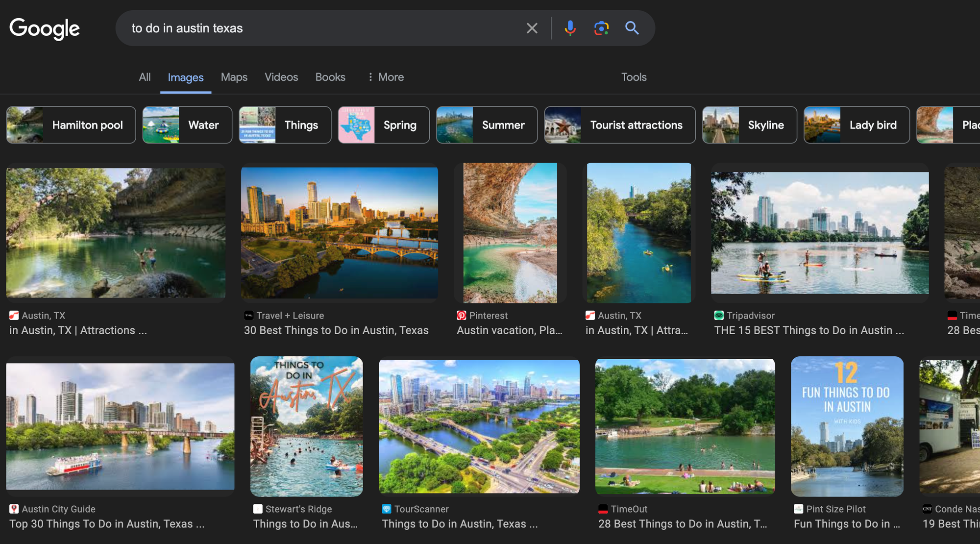The image size is (980, 544).
Task: Open '30 Best Things to Do in Austin, Texas' link
Action: (336, 330)
